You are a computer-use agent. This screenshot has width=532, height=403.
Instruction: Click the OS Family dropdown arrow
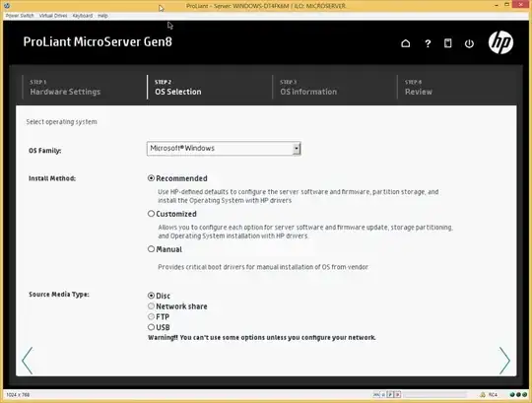point(297,149)
